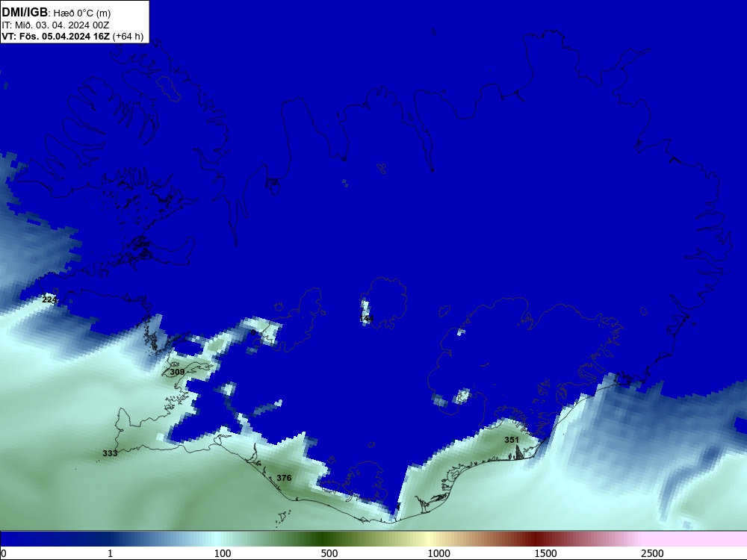Click the 376 value on the map
The image size is (747, 560).
coord(284,478)
